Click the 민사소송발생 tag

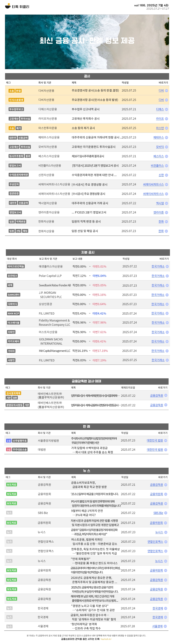(16, 100)
